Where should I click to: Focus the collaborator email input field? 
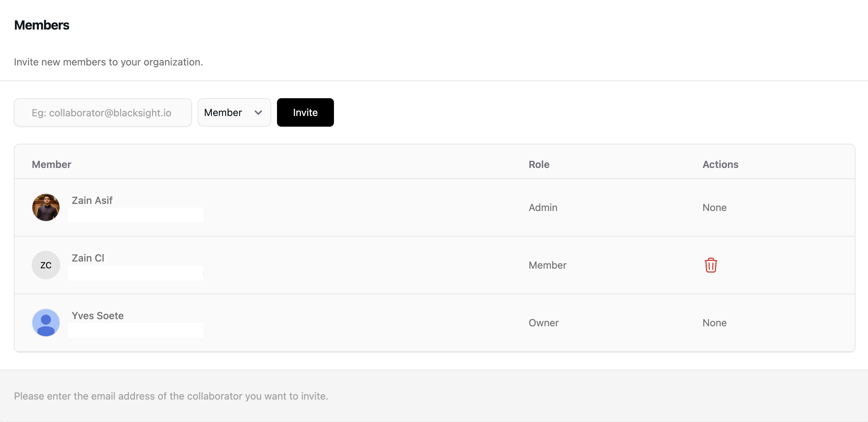click(x=103, y=112)
